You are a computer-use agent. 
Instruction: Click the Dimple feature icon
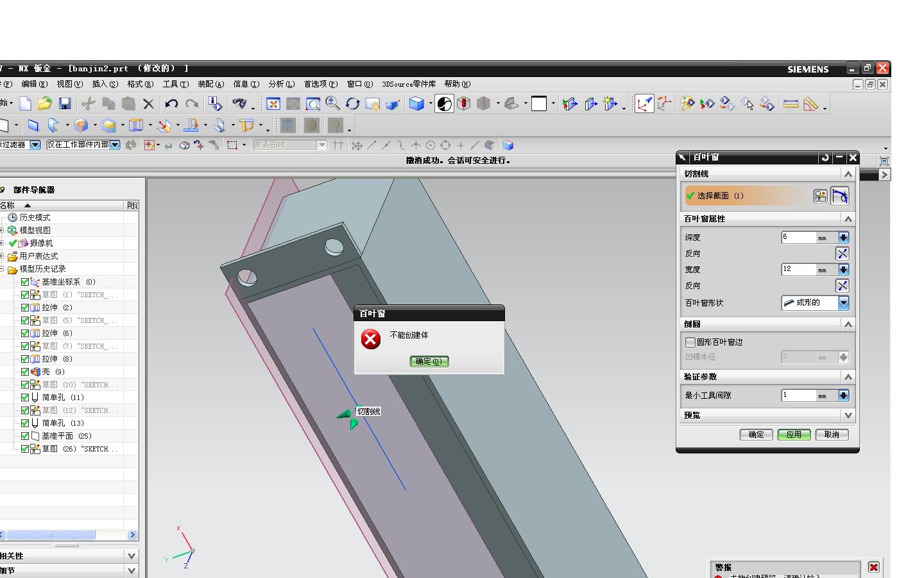(109, 125)
